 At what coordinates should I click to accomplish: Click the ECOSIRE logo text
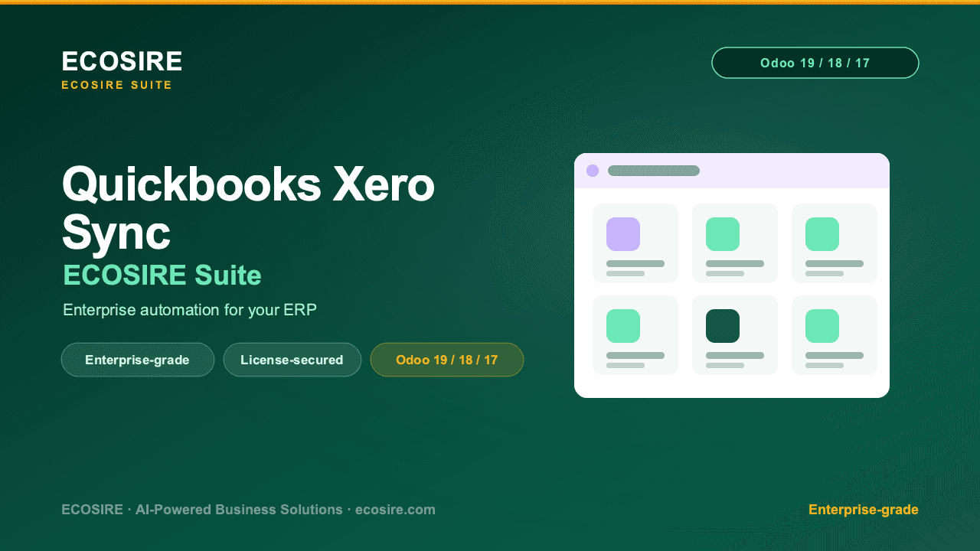pyautogui.click(x=122, y=62)
